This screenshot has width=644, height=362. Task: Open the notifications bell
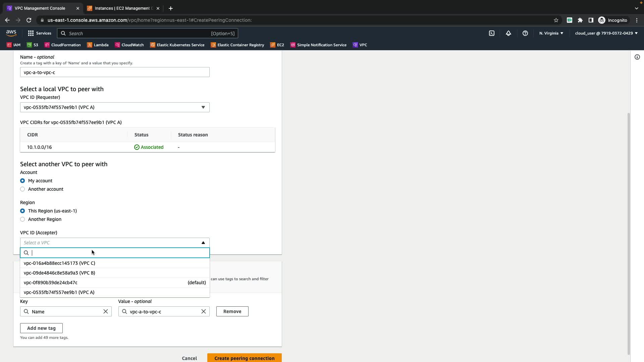[508, 33]
